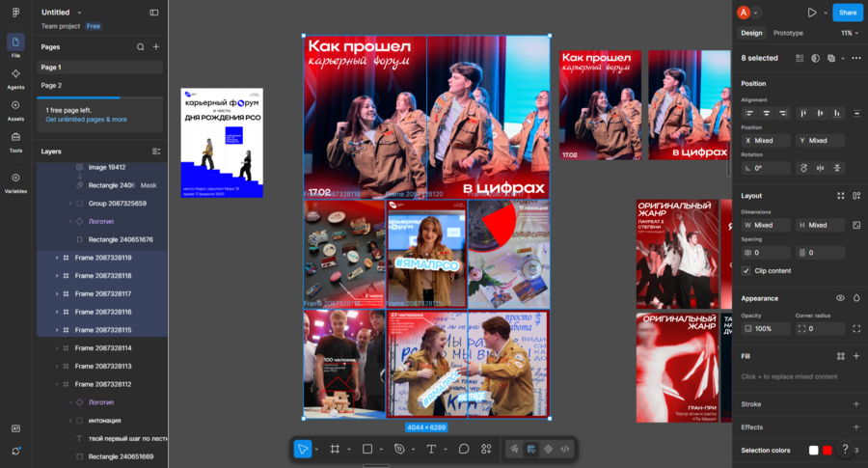Viewport: 868px width, 468px height.
Task: Open the Dev Mode code icon
Action: (565, 449)
